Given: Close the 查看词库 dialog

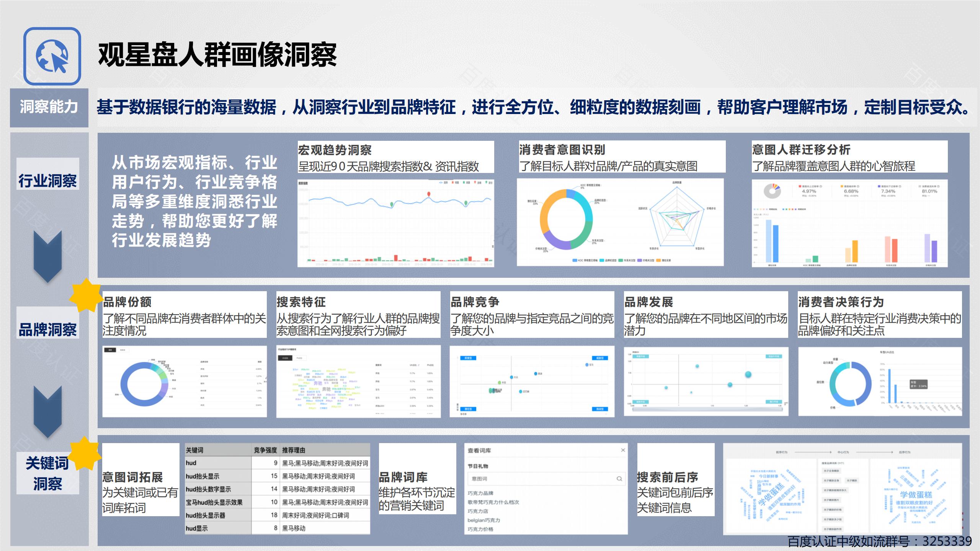Looking at the screenshot, I should (x=623, y=450).
